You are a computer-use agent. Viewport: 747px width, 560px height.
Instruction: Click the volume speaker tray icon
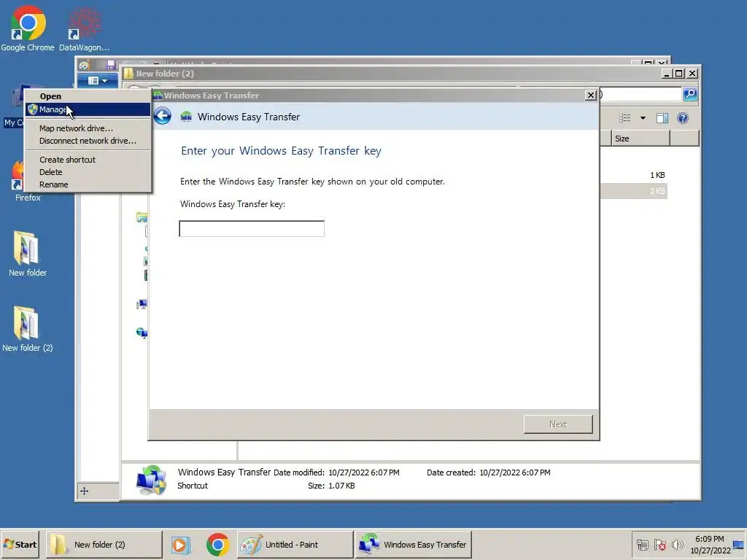[677, 545]
